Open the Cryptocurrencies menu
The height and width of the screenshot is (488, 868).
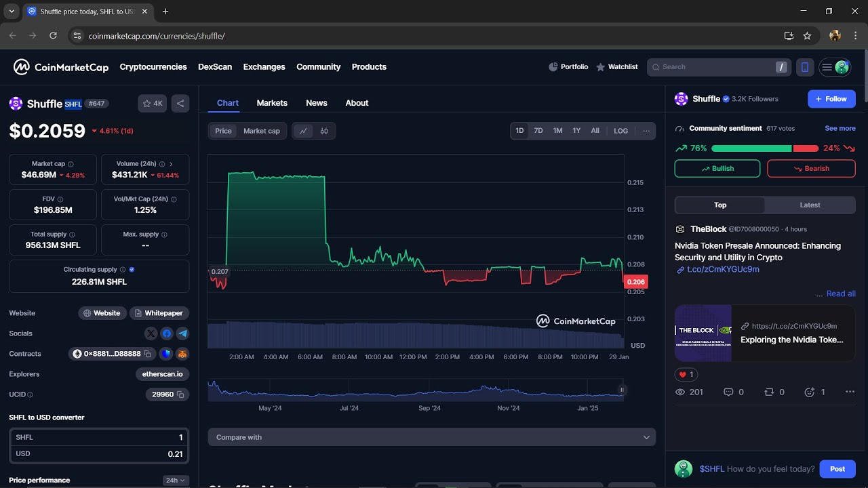pyautogui.click(x=153, y=67)
